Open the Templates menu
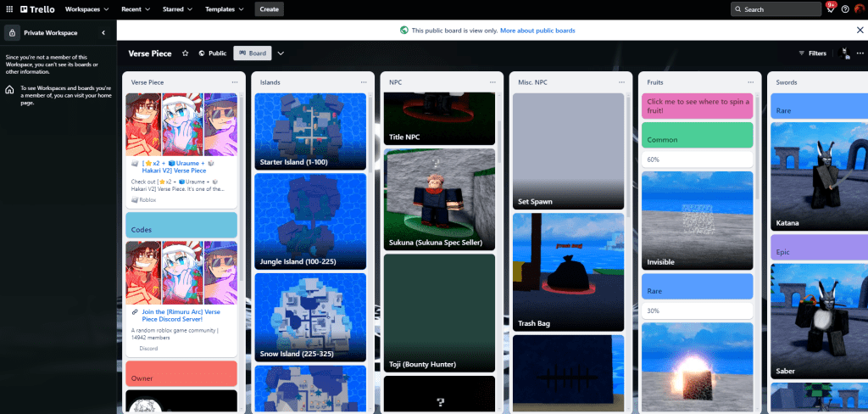Image resolution: width=868 pixels, height=414 pixels. pyautogui.click(x=225, y=8)
